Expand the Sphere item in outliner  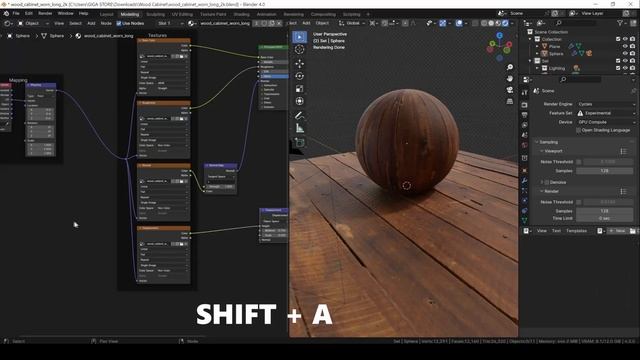[537, 53]
